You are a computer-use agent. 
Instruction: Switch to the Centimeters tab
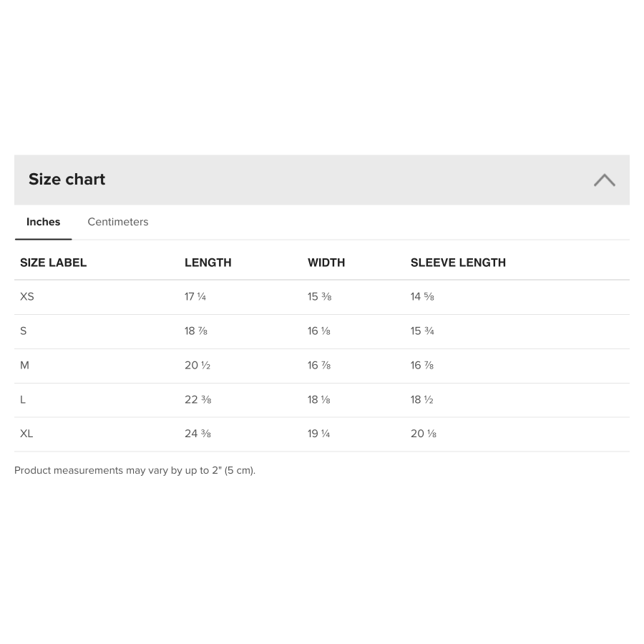click(x=118, y=222)
